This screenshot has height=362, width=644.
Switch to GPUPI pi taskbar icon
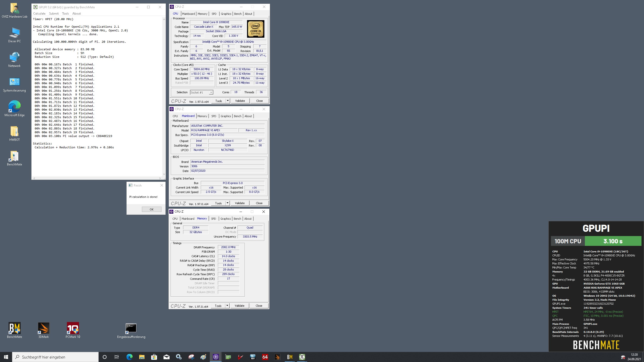coord(302,357)
